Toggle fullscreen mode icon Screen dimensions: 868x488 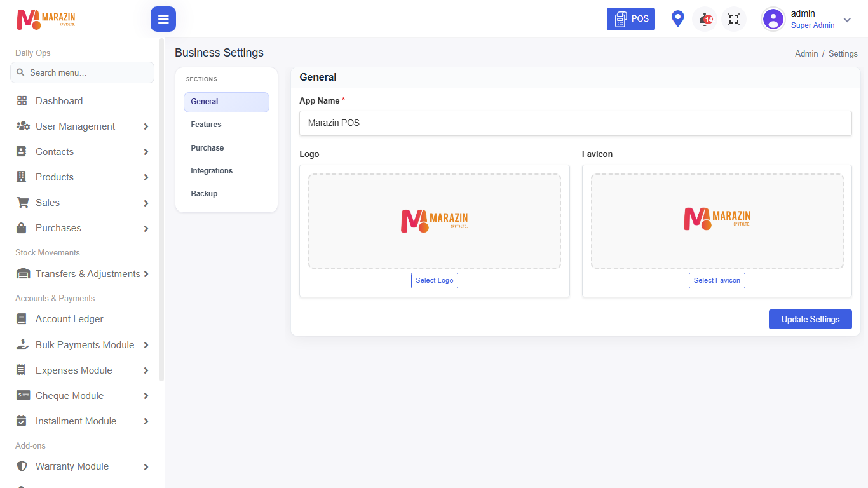734,19
